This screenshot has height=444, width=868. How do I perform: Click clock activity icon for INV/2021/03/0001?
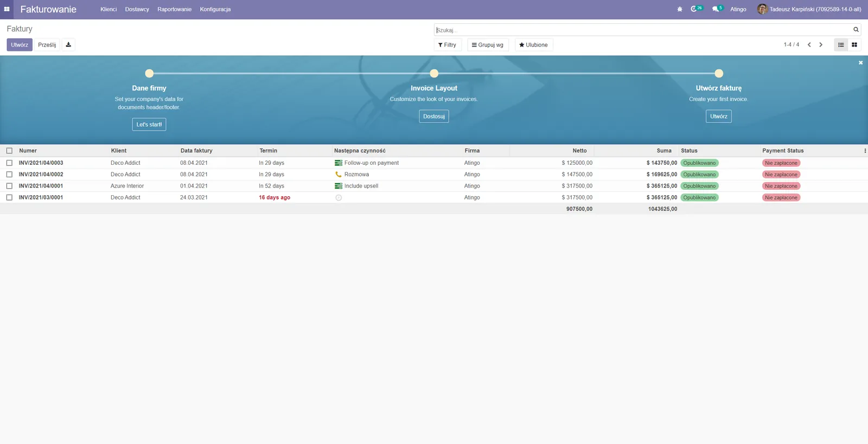point(339,198)
